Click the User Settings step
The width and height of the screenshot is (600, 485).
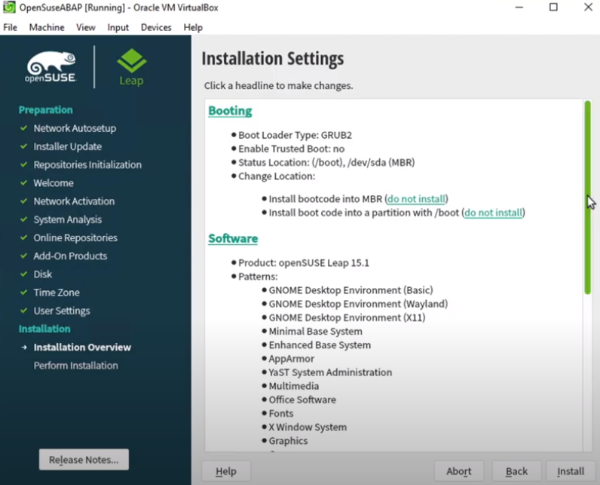pos(62,311)
